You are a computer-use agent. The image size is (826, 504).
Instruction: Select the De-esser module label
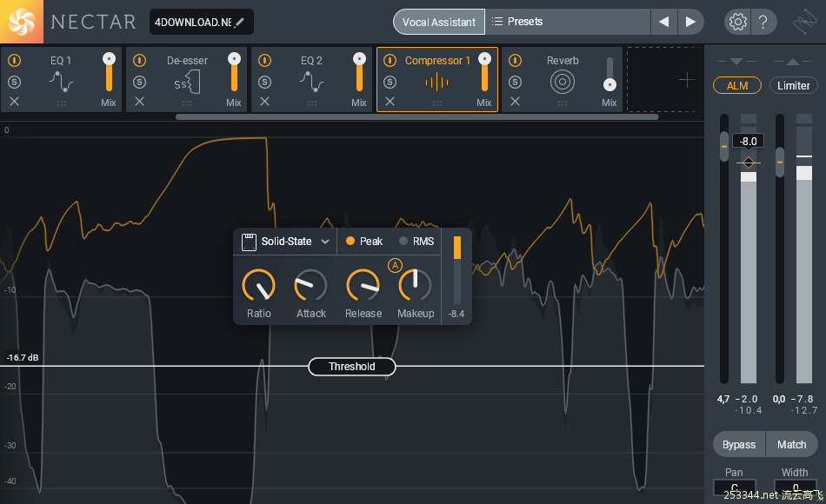(187, 61)
